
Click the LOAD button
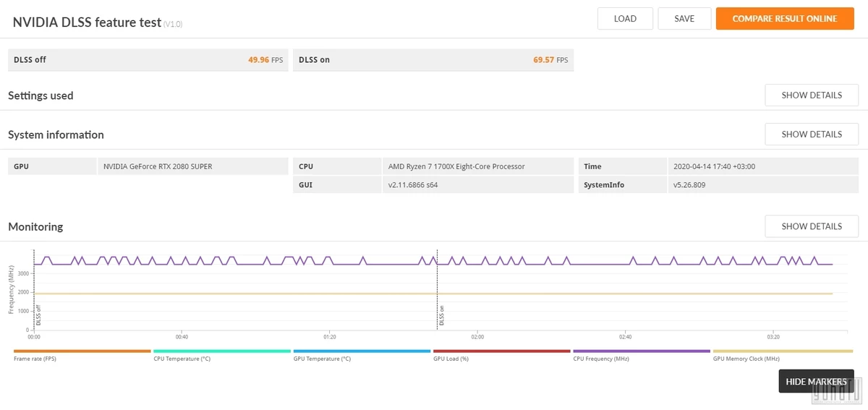(x=625, y=19)
